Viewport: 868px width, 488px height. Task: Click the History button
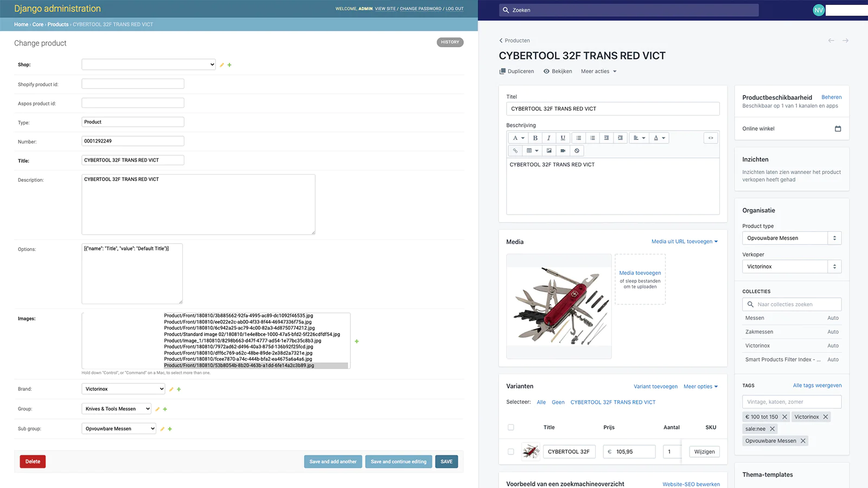(450, 42)
